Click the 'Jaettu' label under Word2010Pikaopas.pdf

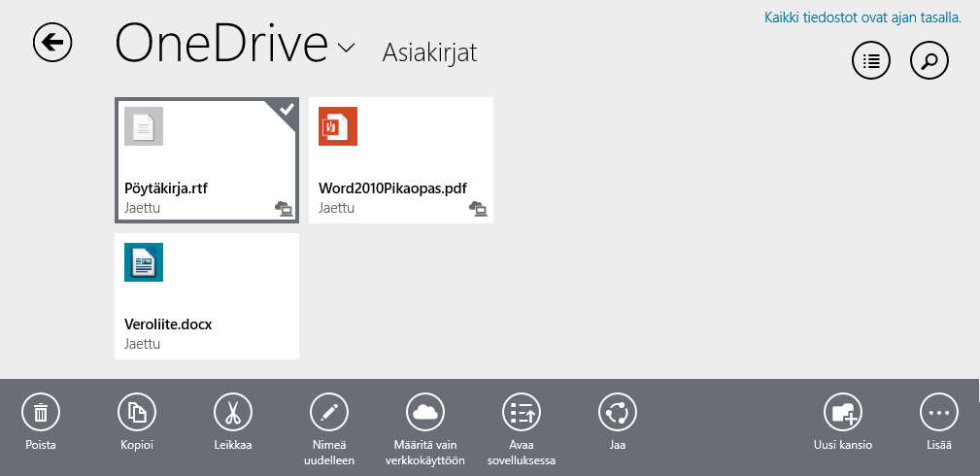coord(336,208)
